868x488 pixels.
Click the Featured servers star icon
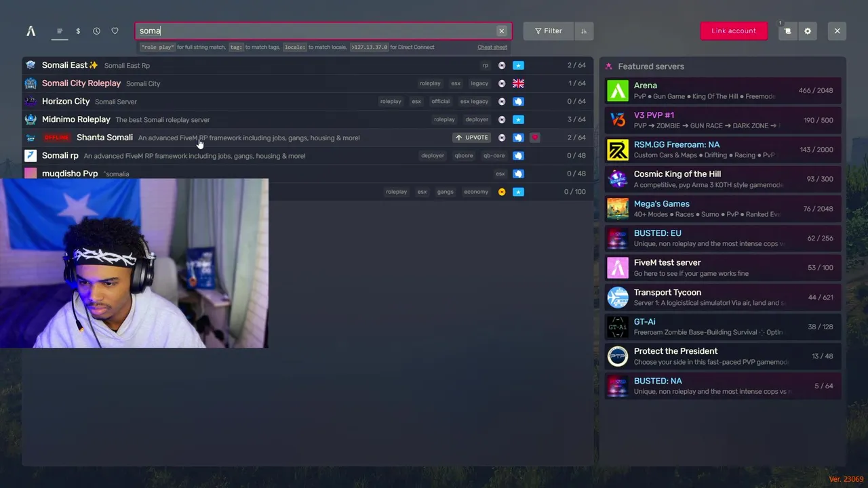609,66
